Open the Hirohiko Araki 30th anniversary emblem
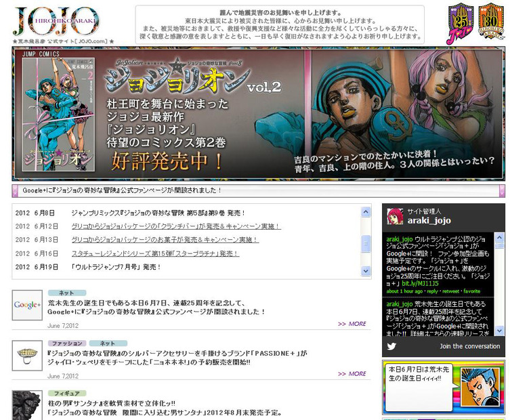The image size is (510, 420). pos(491,21)
